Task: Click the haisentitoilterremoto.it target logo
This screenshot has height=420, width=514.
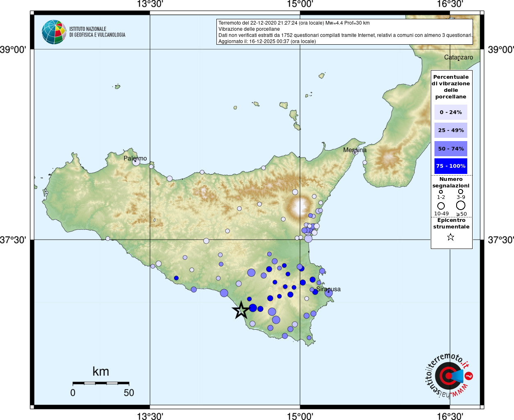Action: (x=448, y=376)
